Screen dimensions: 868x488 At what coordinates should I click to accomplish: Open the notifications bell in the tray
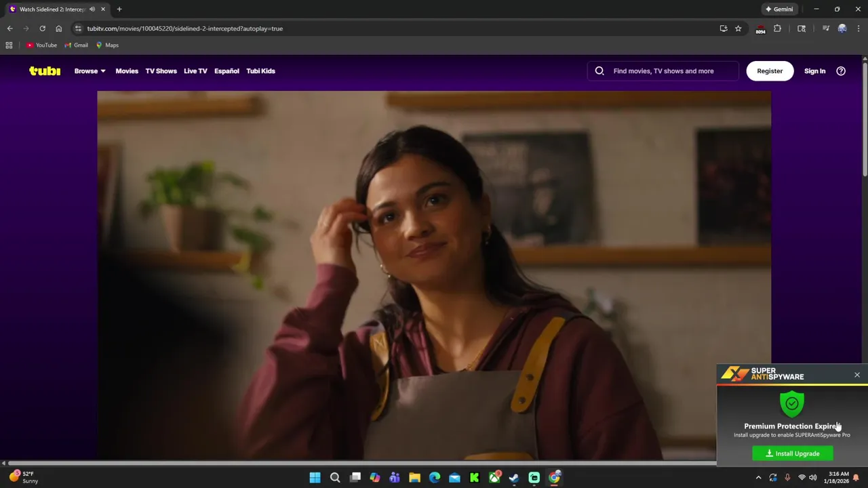click(x=856, y=478)
